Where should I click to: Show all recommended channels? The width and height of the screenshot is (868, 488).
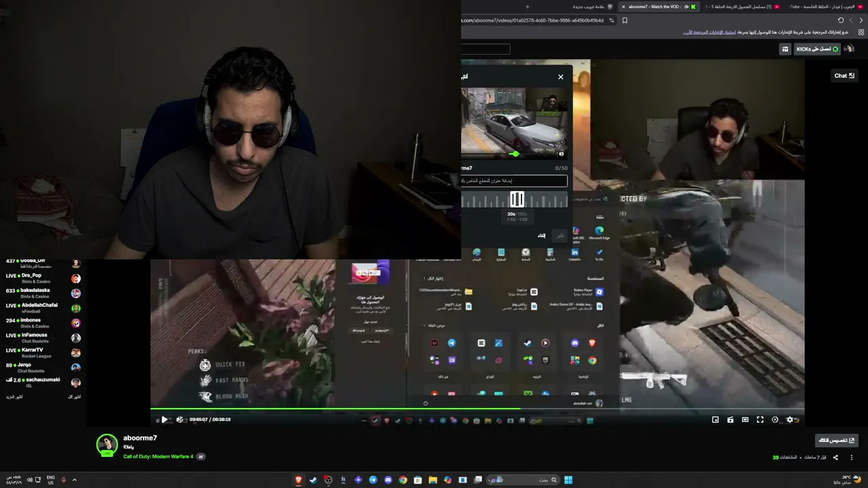(75, 396)
